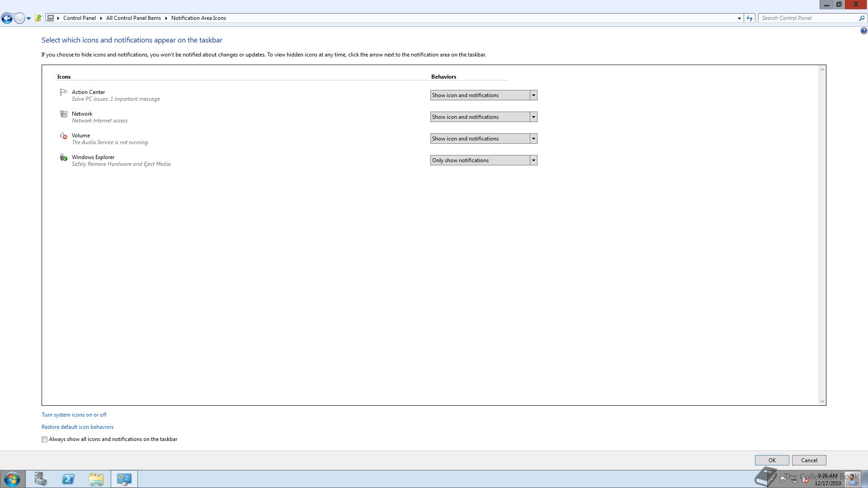Click the Show desktop strip at the taskbar end
868x488 pixels.
click(865, 479)
